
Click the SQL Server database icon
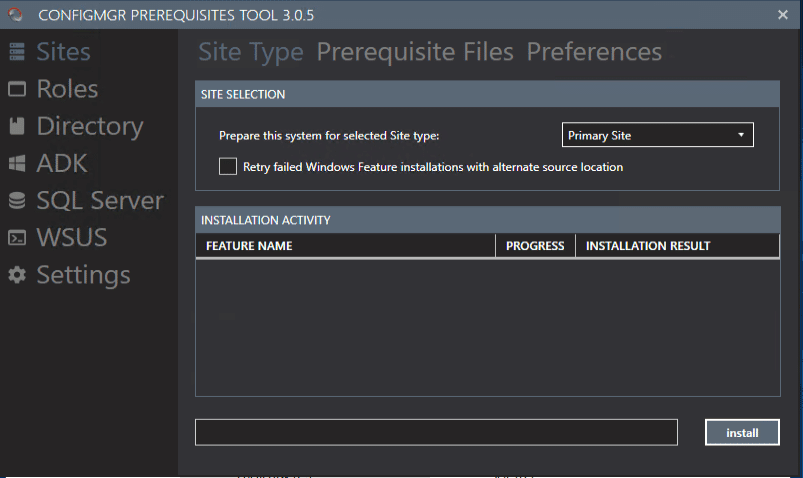point(17,200)
